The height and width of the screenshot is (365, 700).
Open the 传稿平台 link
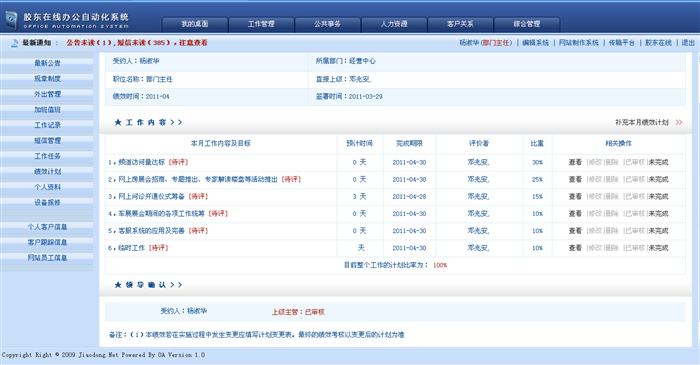pyautogui.click(x=621, y=43)
